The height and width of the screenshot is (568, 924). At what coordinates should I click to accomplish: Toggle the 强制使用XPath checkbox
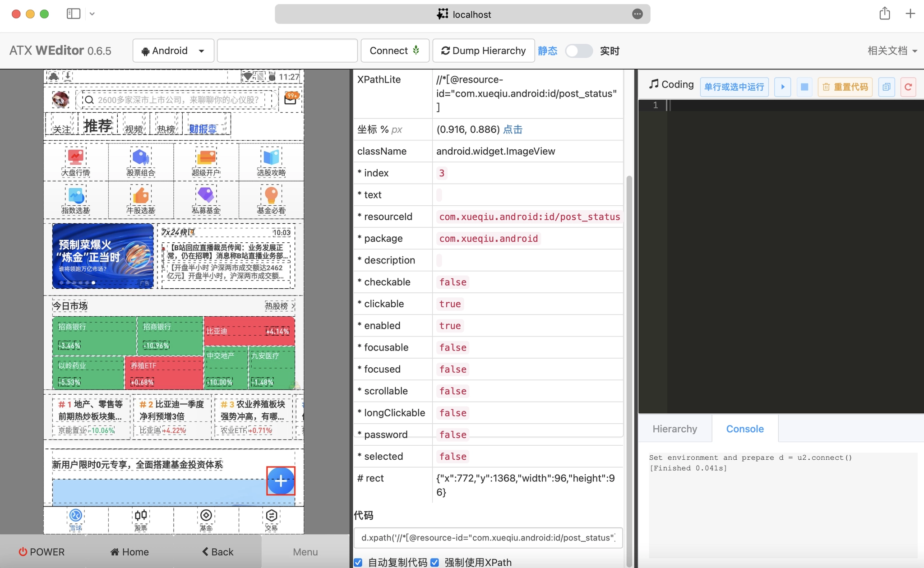pyautogui.click(x=434, y=562)
